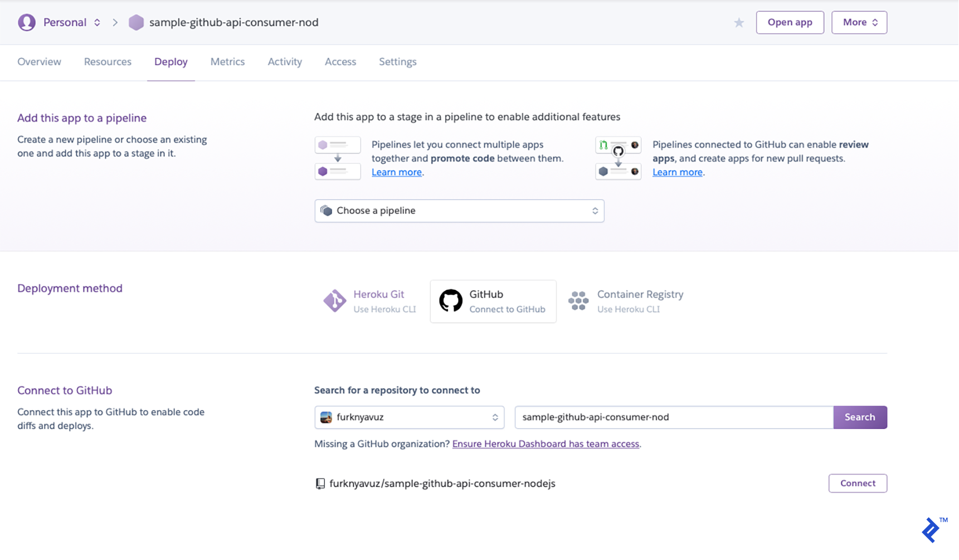Screen dimensions: 959x560
Task: Open the Choose a pipeline dropdown
Action: click(459, 211)
